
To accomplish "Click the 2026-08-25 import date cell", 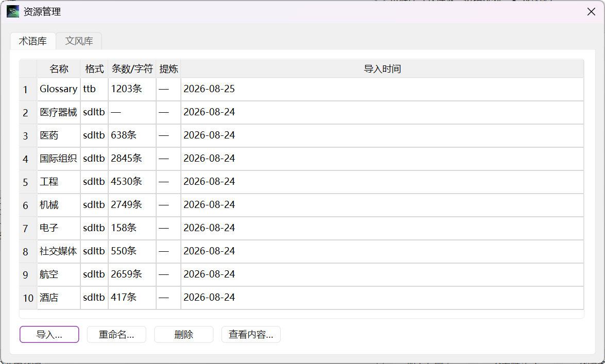I will 382,89.
